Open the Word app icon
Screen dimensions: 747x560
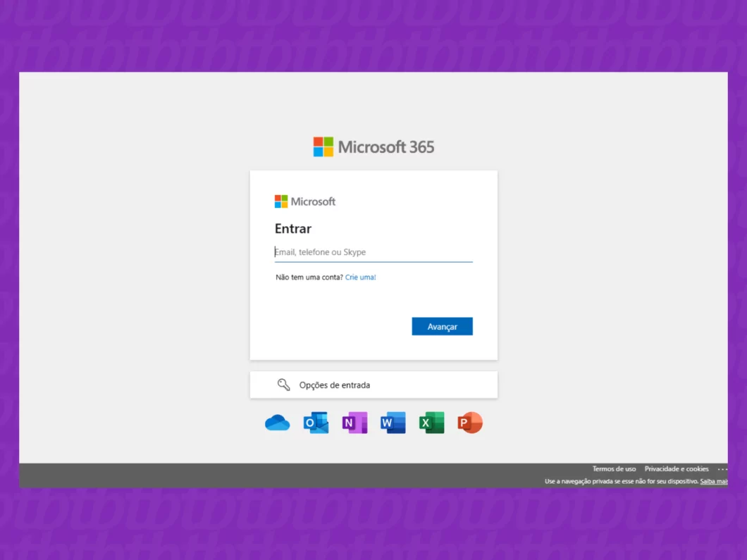coord(393,423)
